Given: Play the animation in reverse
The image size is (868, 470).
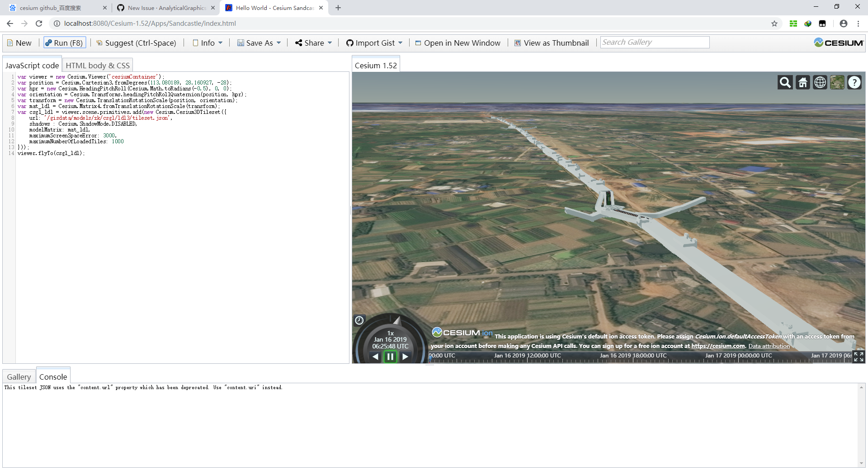Looking at the screenshot, I should (375, 357).
